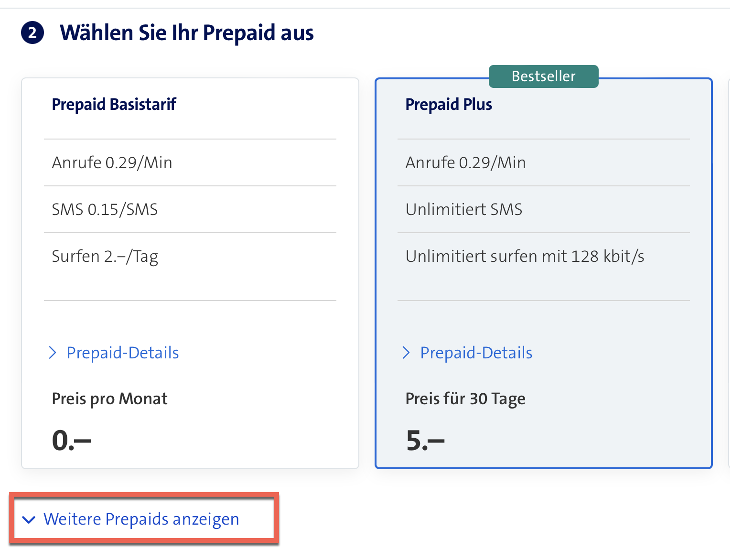
Task: Click the chevron beside Basistarif Prepaid-Details
Action: point(53,353)
